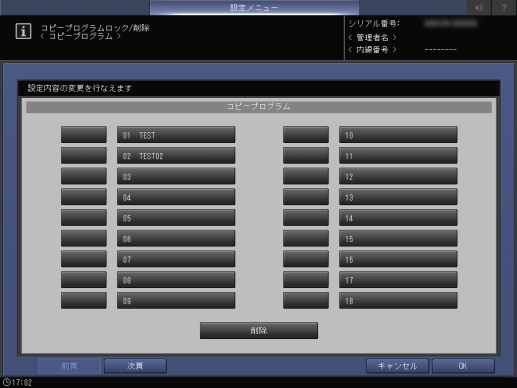Toggle the lock button beside program 17
The width and height of the screenshot is (517, 388).
coord(306,280)
